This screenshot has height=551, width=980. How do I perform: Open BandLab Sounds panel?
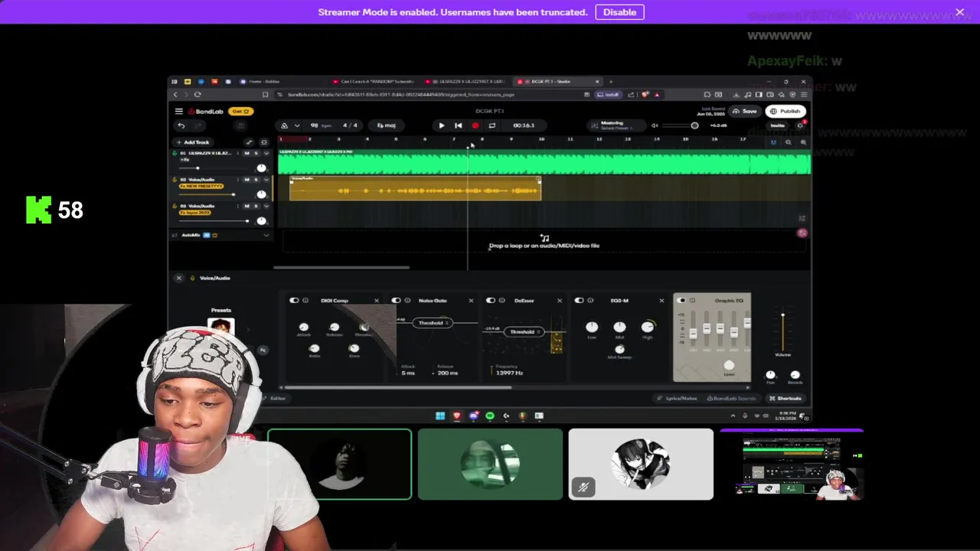tap(731, 398)
